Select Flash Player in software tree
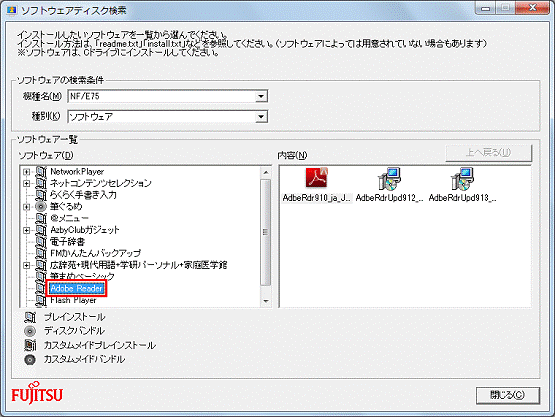Screen dimensions: 555x417 [x=73, y=300]
